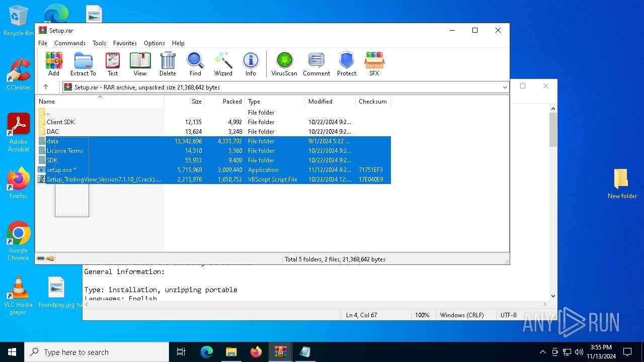The width and height of the screenshot is (644, 362).
Task: Open CCleaner desktop shortcut
Action: point(19,75)
